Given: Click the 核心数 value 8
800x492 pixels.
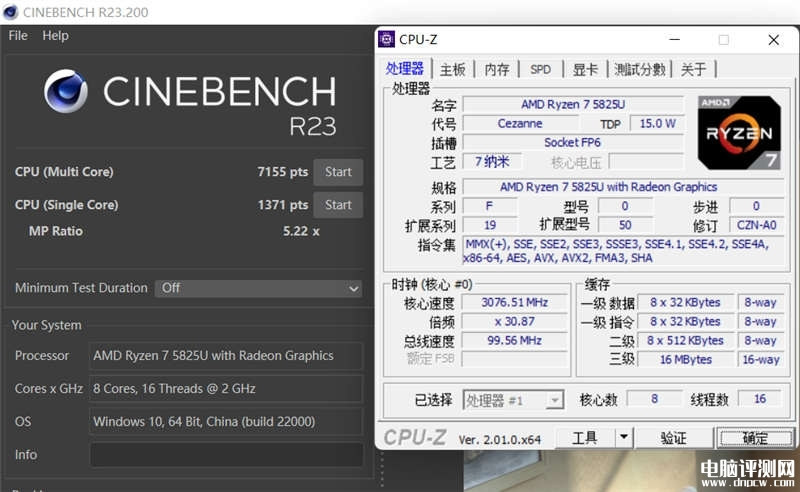Looking at the screenshot, I should click(654, 399).
